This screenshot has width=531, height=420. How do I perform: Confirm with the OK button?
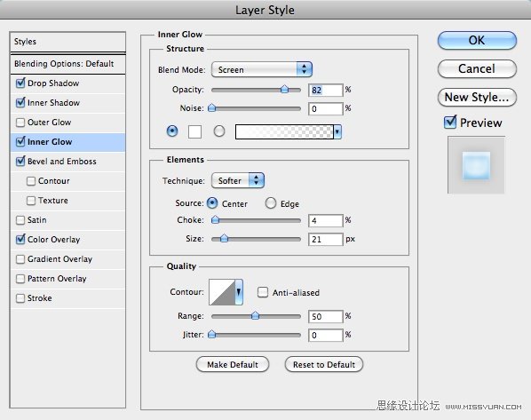[477, 40]
